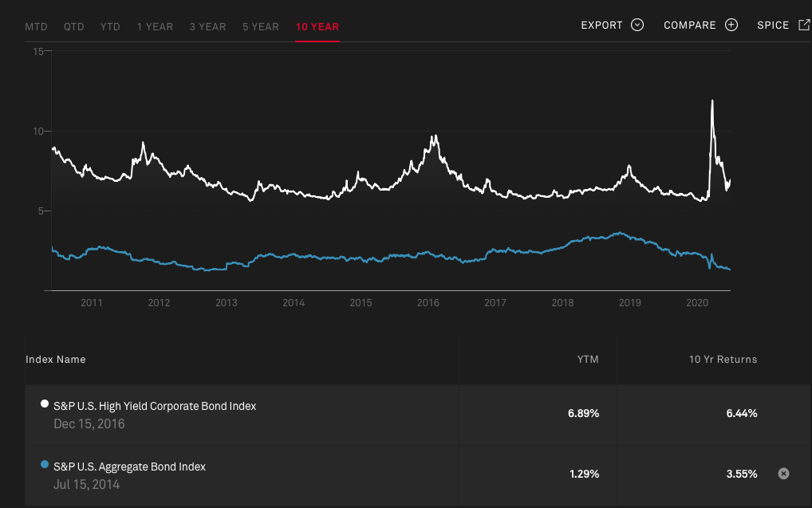Click the white High Yield index color dot
This screenshot has width=812, height=508.
(45, 404)
